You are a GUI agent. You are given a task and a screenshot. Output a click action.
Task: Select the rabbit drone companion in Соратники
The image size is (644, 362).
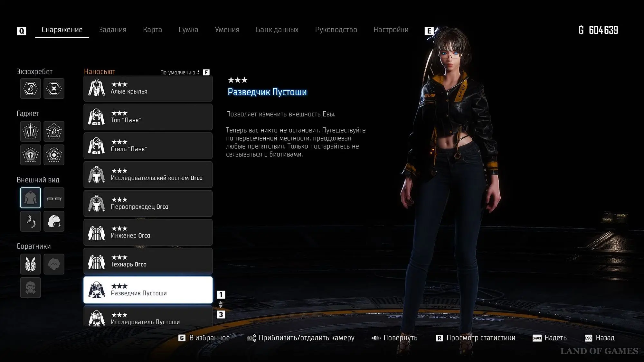(31, 264)
